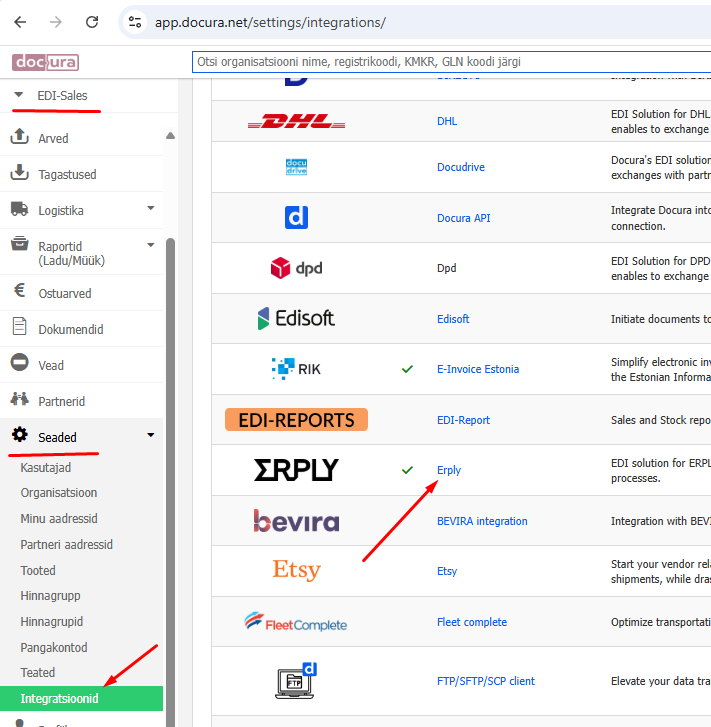Click the dpd logo

coord(296,268)
